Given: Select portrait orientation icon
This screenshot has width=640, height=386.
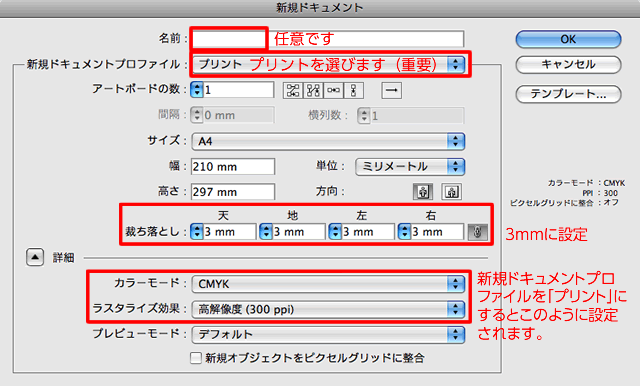Looking at the screenshot, I should click(423, 191).
